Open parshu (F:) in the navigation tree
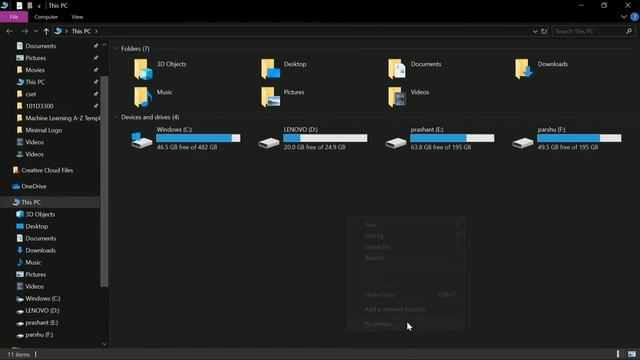 pos(35,335)
